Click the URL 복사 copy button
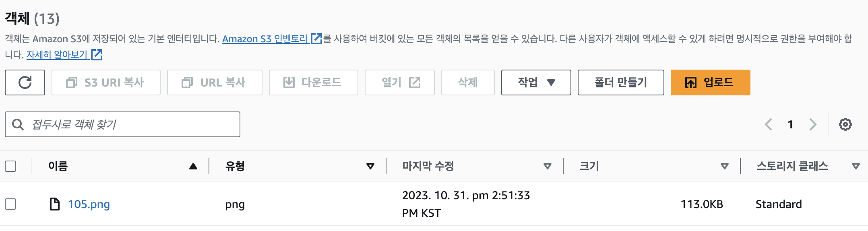 215,82
